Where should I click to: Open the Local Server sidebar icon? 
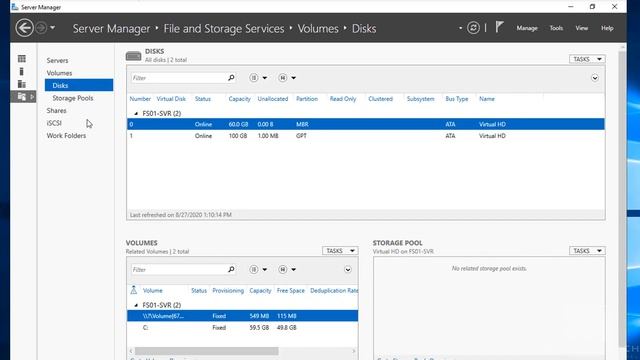click(22, 71)
